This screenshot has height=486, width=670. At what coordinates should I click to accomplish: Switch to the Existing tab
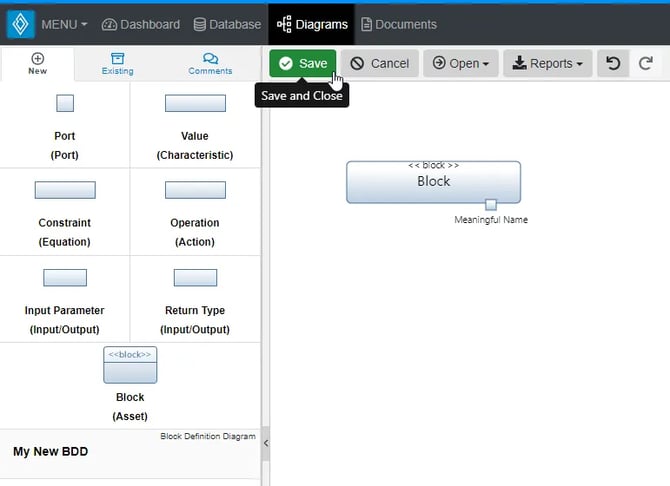pyautogui.click(x=118, y=64)
